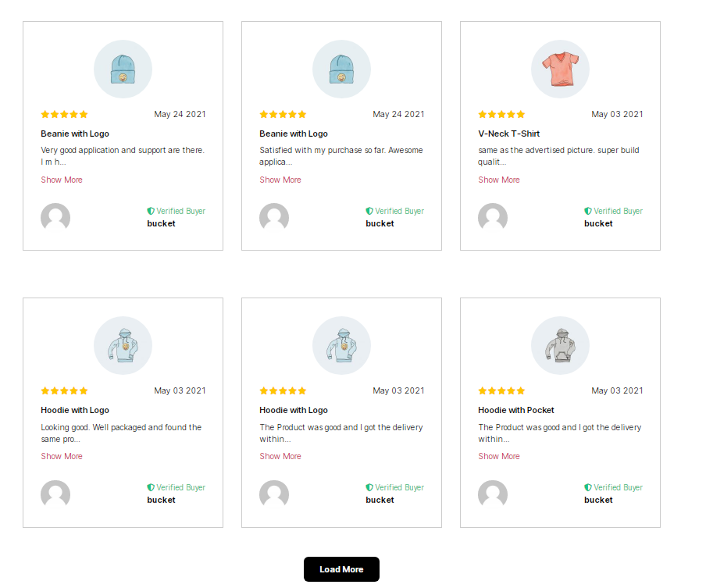The width and height of the screenshot is (706, 588).
Task: Click the avatar icon on the Hoodie with Pocket review
Action: tap(493, 494)
